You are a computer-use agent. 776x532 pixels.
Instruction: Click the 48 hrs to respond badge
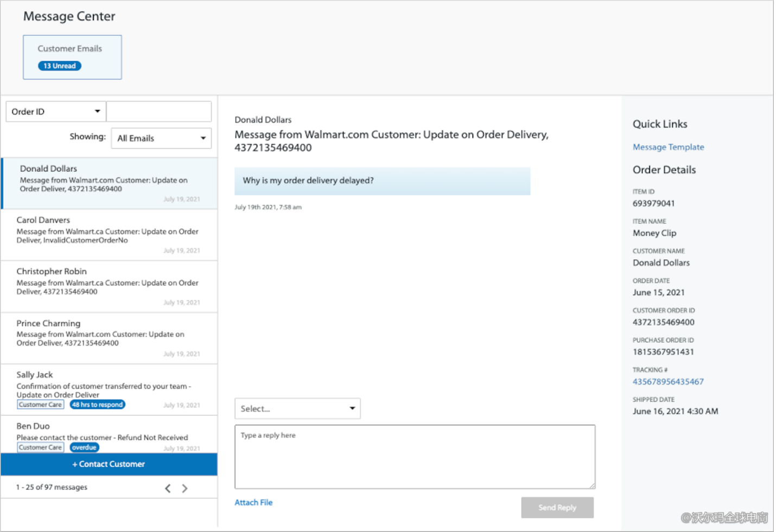click(x=98, y=405)
